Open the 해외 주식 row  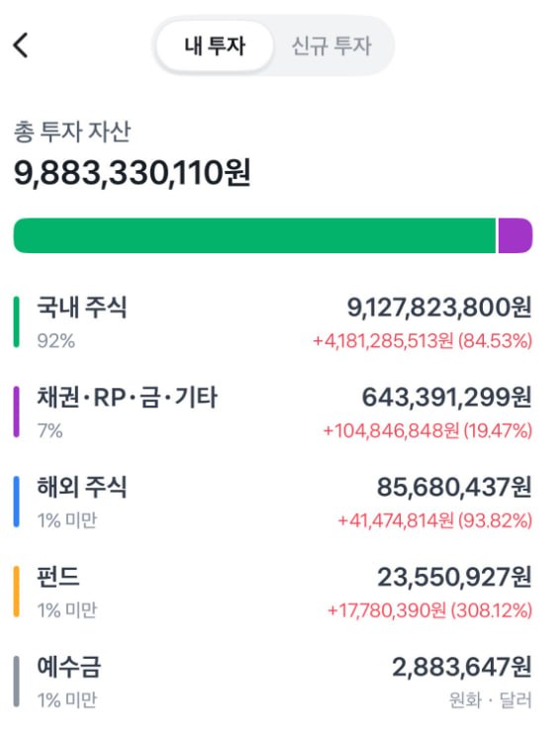pyautogui.click(x=273, y=503)
